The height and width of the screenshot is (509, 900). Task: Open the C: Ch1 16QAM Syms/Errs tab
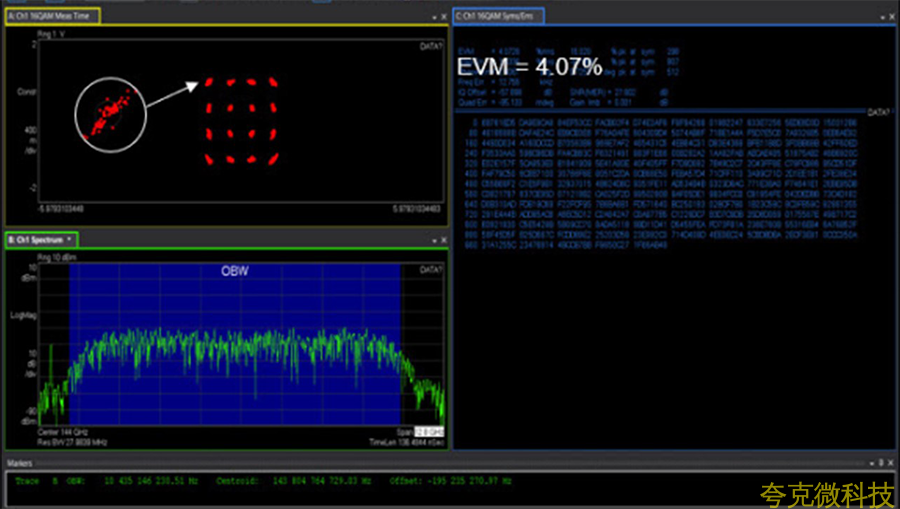click(x=497, y=17)
